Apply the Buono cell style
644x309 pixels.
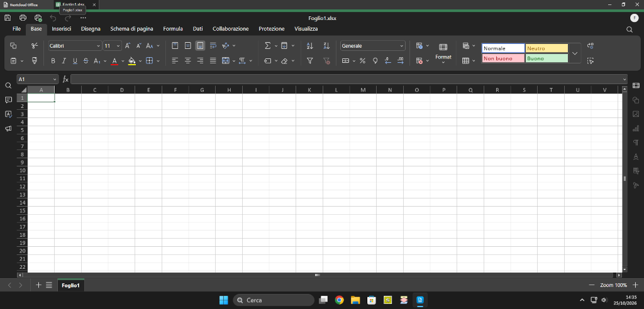pos(547,58)
